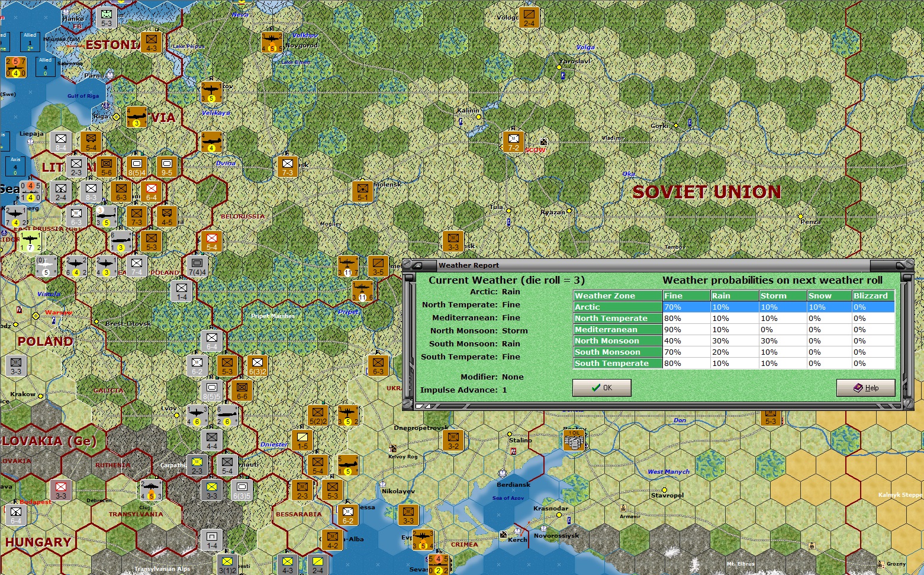Viewport: 924px width, 575px height.
Task: Select the brown 2-4 unit near Vologda
Action: (529, 17)
